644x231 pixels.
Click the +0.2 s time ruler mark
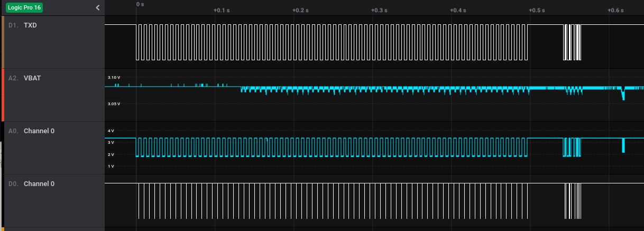click(300, 11)
